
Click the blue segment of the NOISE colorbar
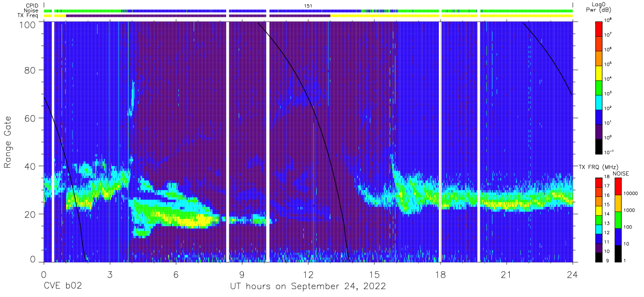[617, 236]
